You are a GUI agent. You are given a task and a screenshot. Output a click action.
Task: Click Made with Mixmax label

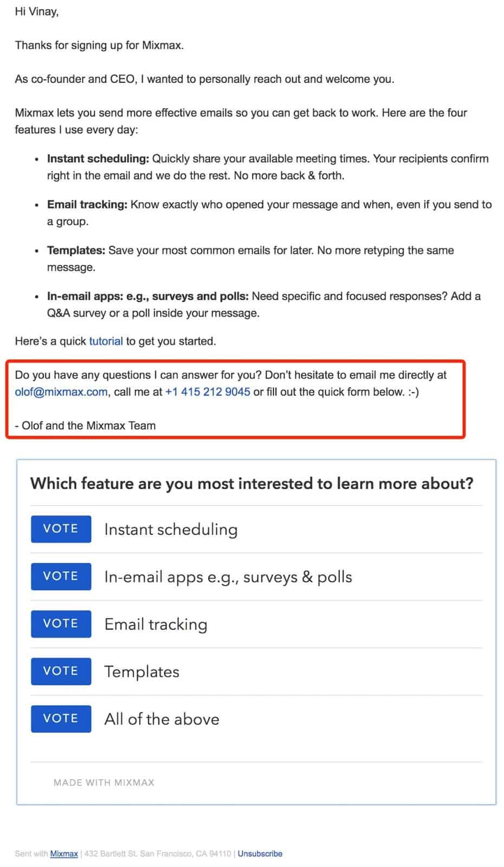click(x=104, y=782)
